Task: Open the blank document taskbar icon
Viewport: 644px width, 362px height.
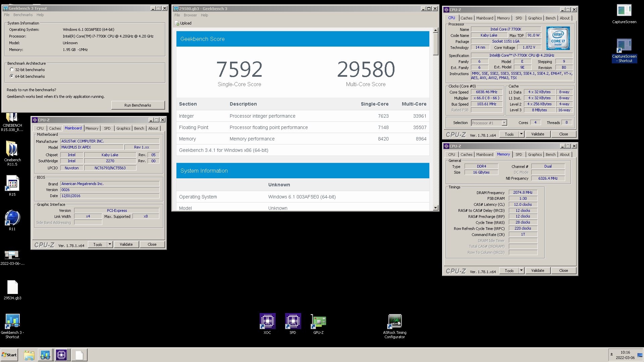Action: click(79, 355)
